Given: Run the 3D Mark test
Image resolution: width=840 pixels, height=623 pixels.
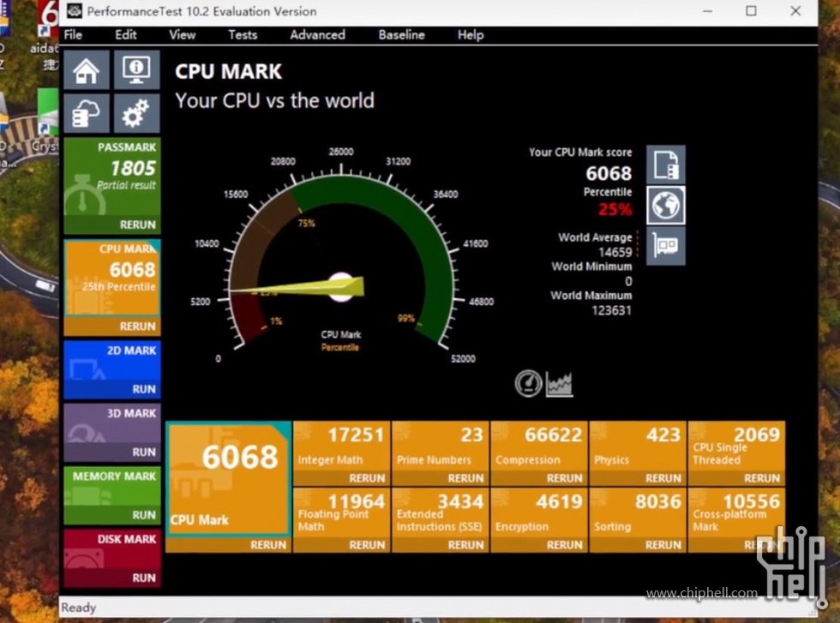Looking at the screenshot, I should pos(144,452).
